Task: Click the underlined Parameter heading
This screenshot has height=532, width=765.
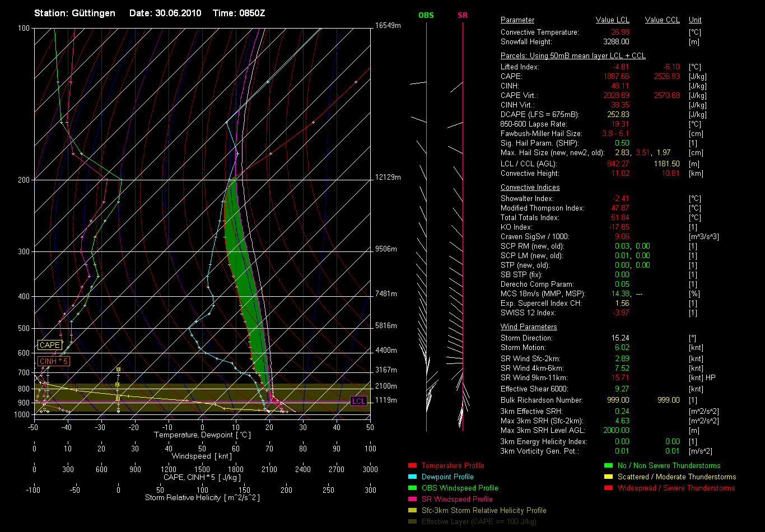Action: [517, 20]
